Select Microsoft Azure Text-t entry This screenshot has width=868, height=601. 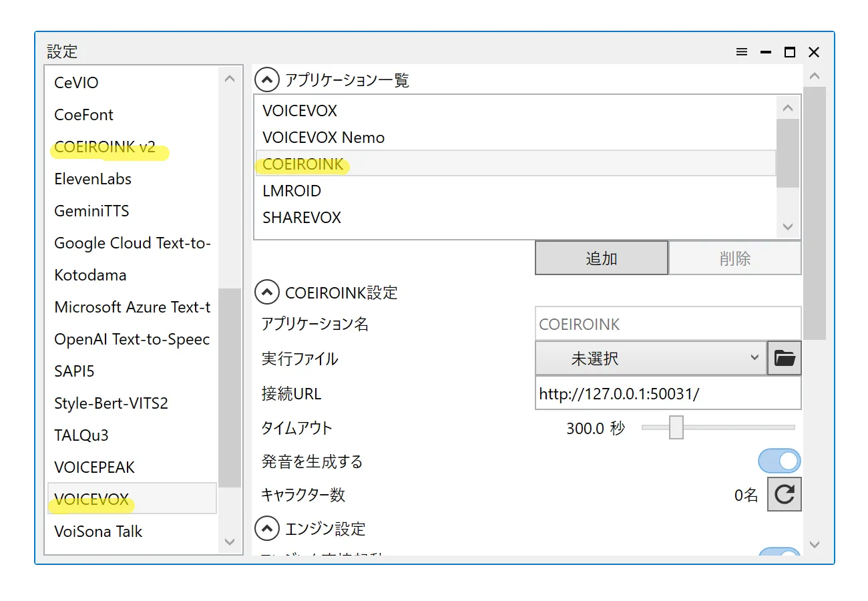[132, 307]
